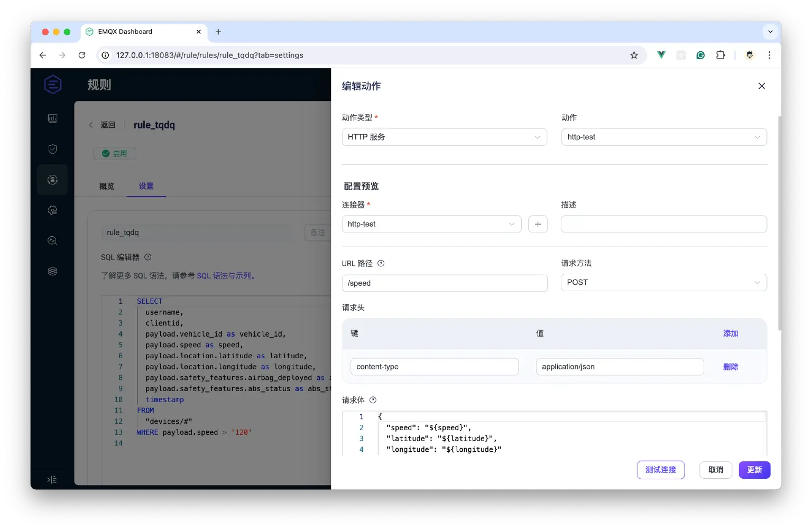Reload the page in browser
Viewport: 812px width, 530px height.
(82, 55)
